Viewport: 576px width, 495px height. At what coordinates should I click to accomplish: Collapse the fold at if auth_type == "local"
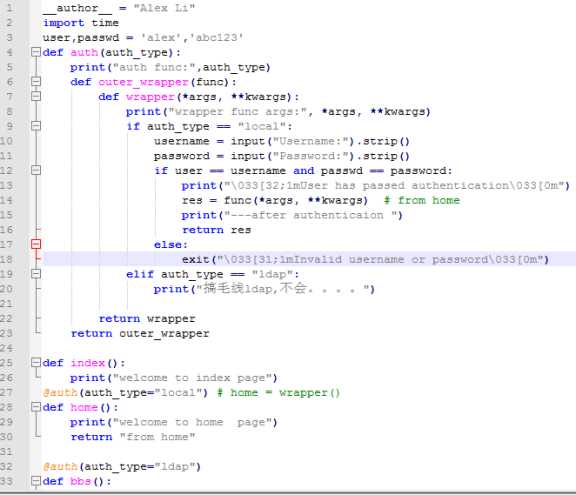(36, 126)
